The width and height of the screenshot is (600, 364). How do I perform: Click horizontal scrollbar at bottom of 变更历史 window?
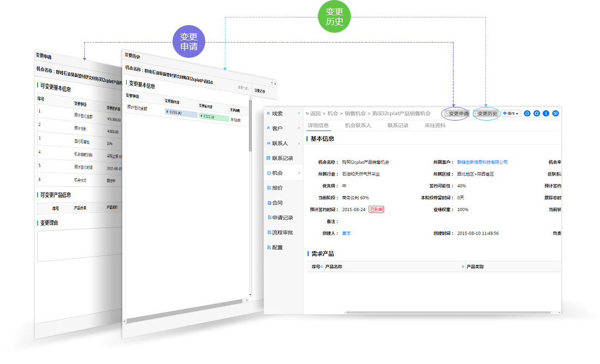click(x=185, y=311)
